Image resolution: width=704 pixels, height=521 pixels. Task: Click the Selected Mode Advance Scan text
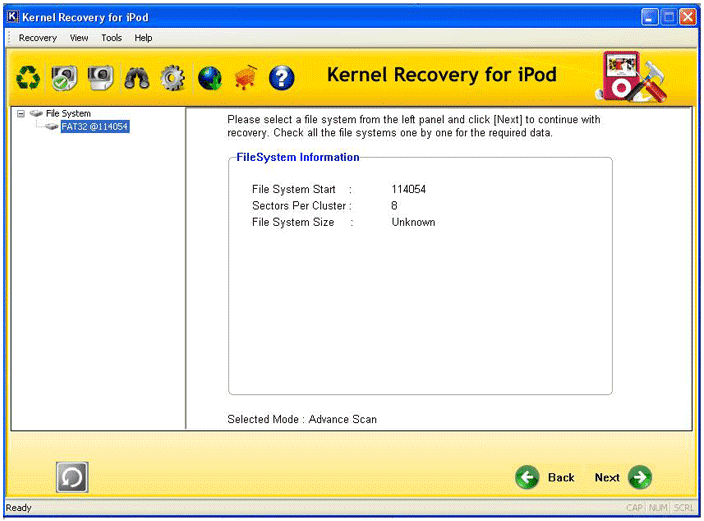tap(302, 419)
